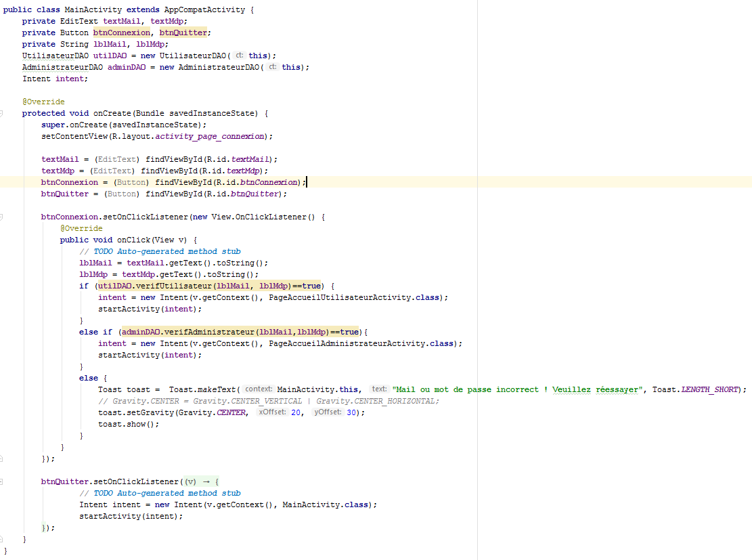
Task: Click the highlighted verifUtilisateur condition
Action: click(x=210, y=286)
